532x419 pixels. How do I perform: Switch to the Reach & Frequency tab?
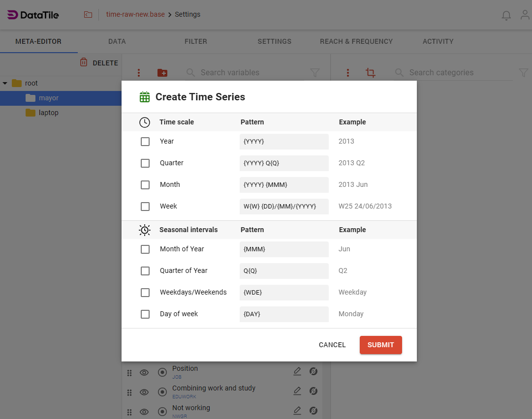(356, 41)
